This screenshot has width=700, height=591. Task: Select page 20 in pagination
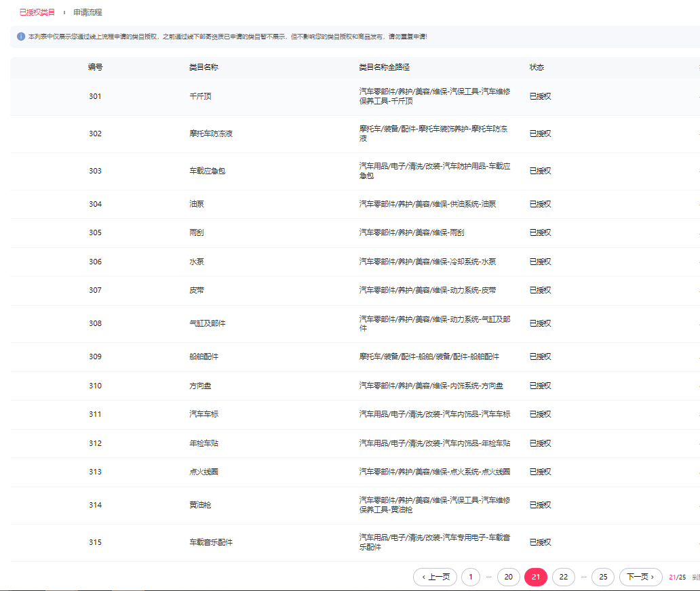[508, 577]
